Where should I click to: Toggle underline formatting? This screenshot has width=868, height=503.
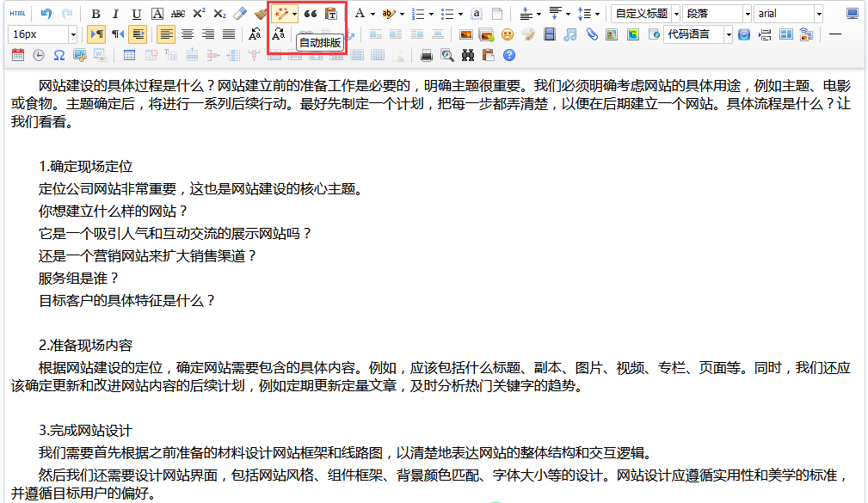tap(137, 14)
